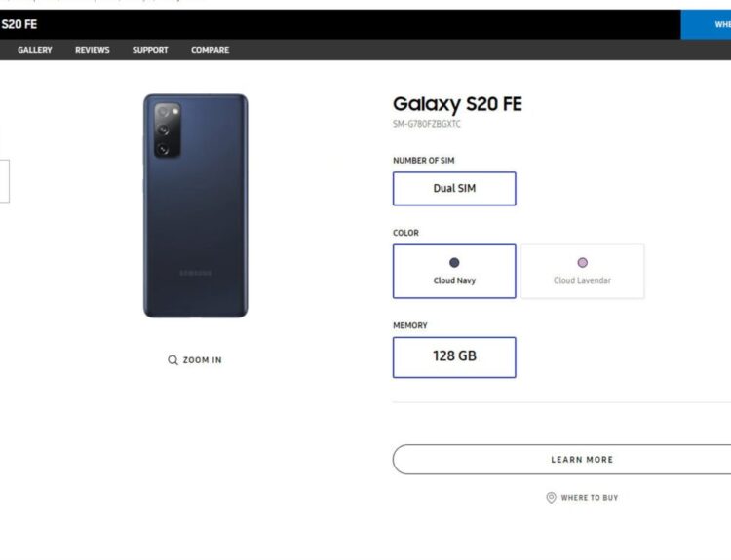
Task: Open the Compare tab
Action: 210,50
